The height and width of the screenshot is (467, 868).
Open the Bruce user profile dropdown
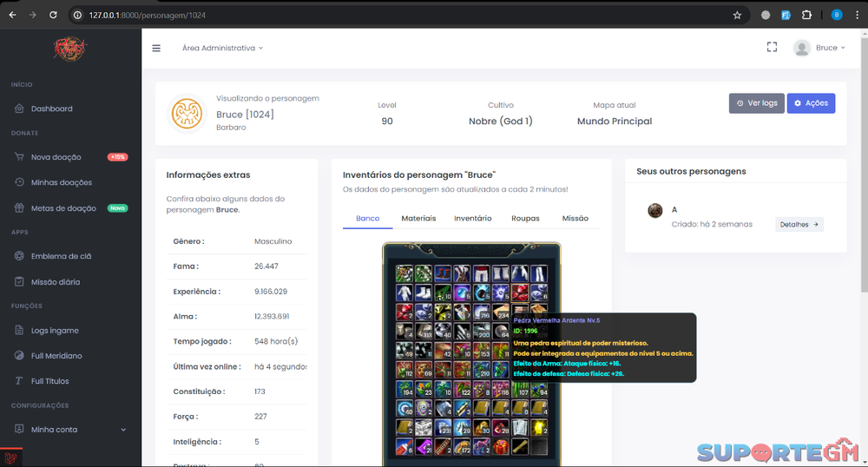click(x=819, y=48)
